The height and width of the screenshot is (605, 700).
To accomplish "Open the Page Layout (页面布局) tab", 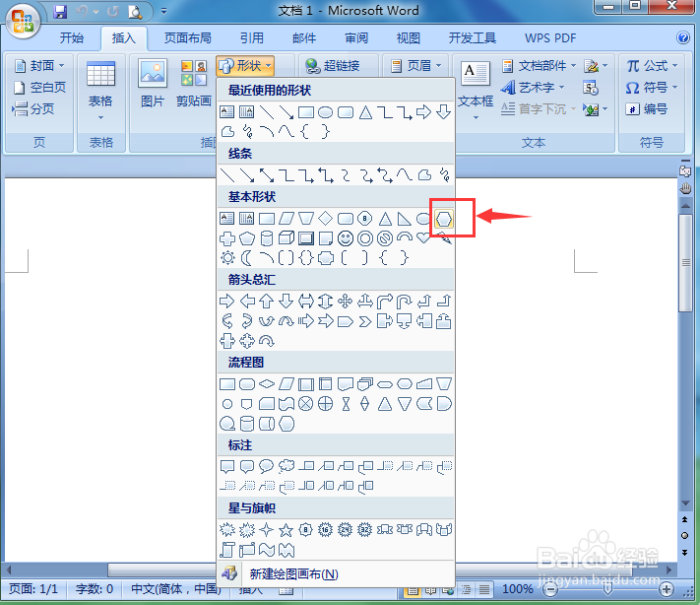I will point(187,38).
